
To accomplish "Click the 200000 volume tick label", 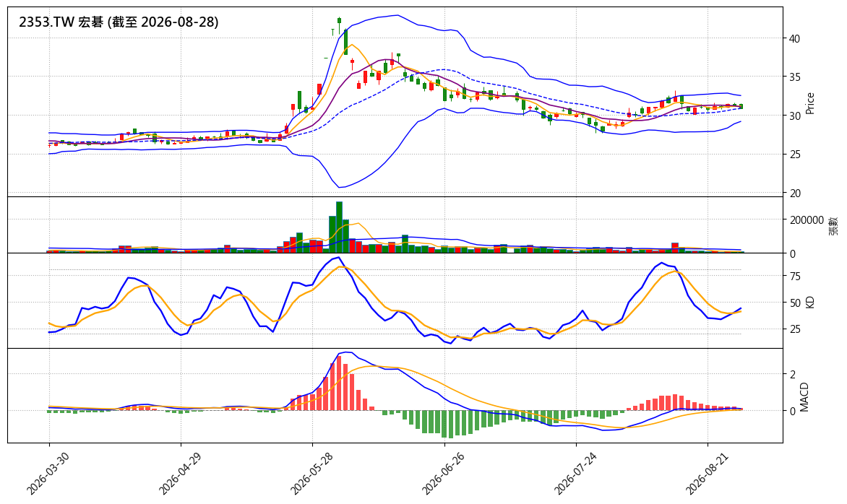I will pos(807,220).
